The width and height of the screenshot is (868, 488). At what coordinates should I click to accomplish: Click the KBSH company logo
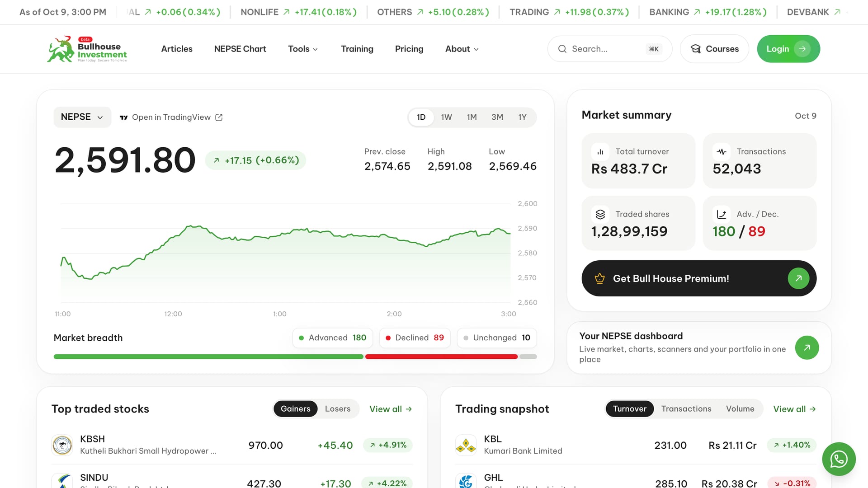tap(62, 445)
